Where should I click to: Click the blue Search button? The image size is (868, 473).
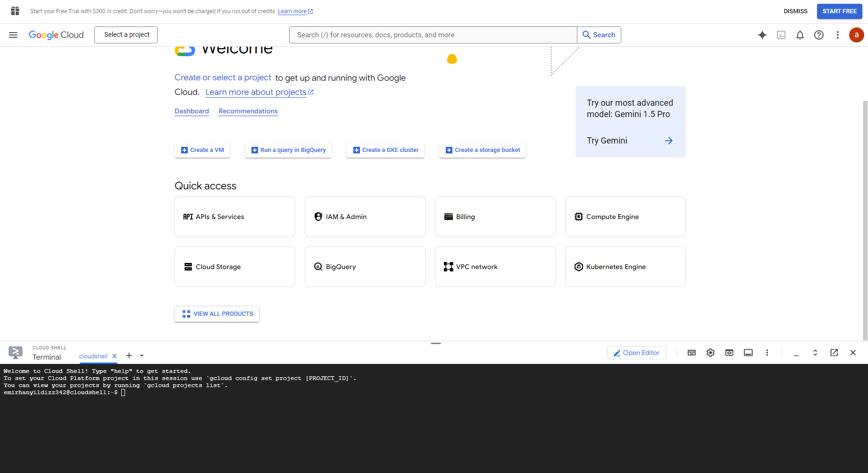pyautogui.click(x=599, y=35)
